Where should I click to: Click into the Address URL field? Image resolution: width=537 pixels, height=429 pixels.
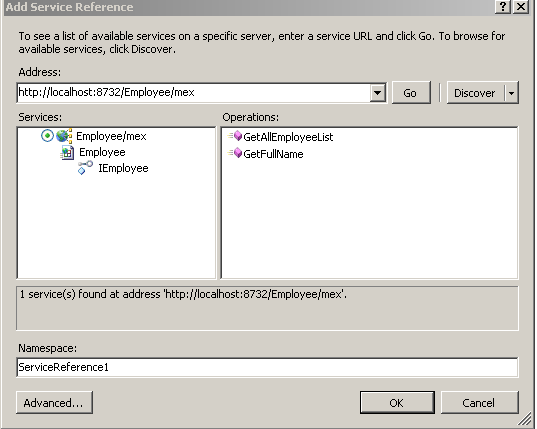[x=193, y=92]
